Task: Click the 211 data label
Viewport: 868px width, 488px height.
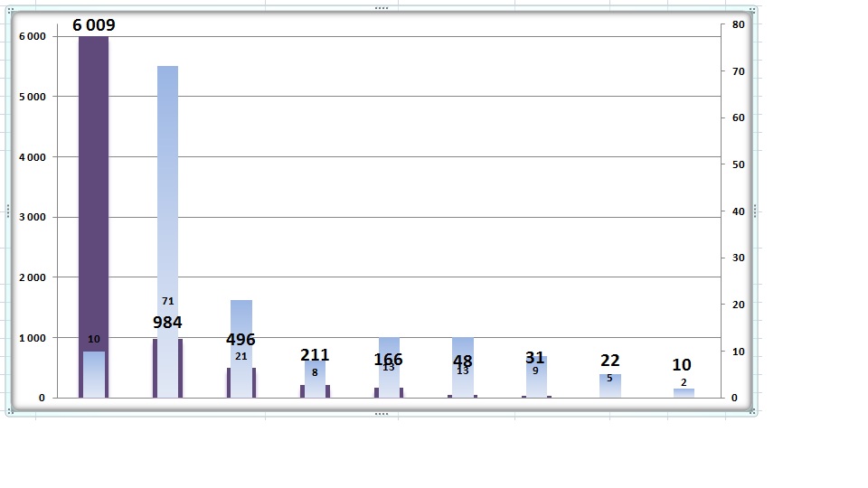Action: (315, 354)
